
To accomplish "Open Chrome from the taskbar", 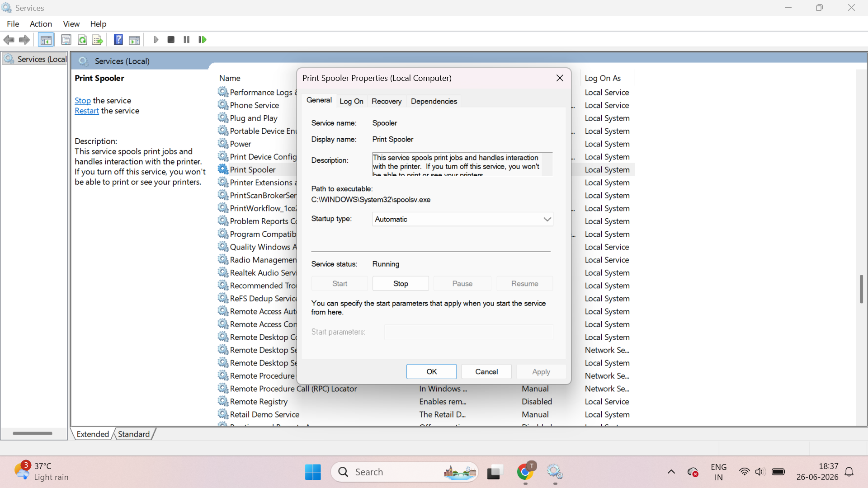I will [x=525, y=472].
